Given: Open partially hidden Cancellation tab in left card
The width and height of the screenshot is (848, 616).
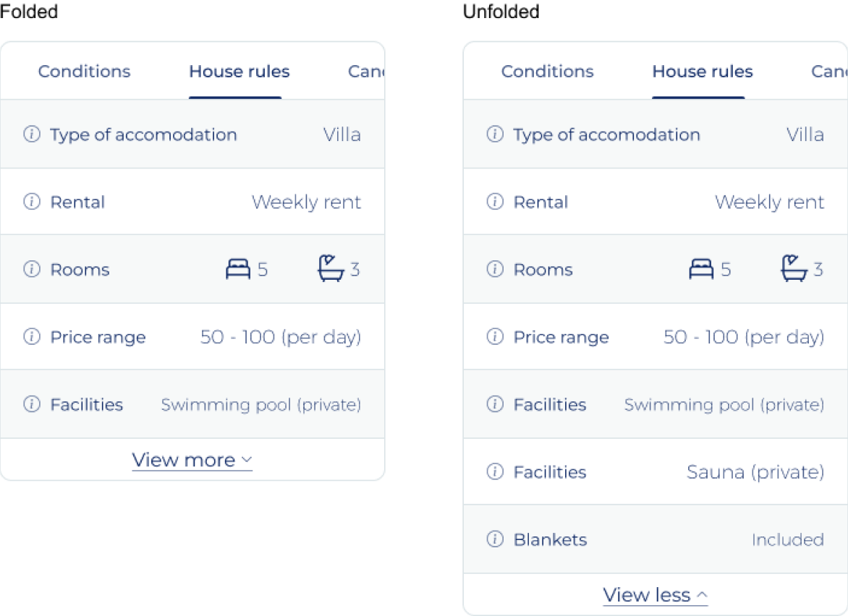Looking at the screenshot, I should click(x=365, y=72).
